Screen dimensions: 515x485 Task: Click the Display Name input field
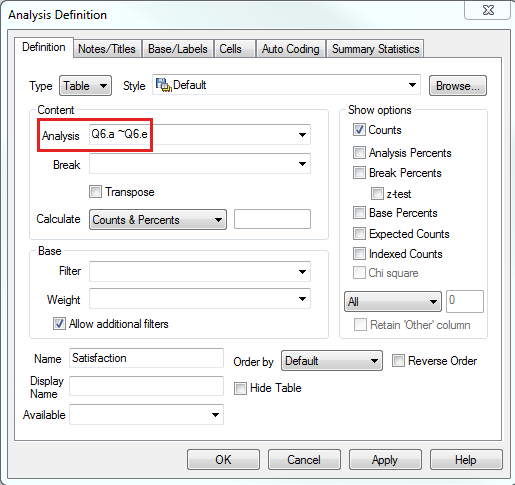click(x=146, y=386)
